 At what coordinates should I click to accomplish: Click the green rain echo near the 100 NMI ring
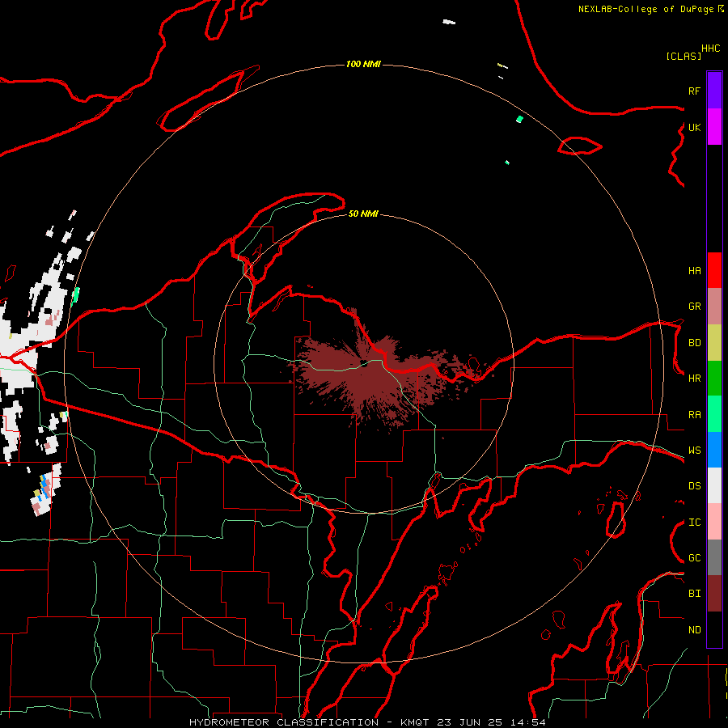tap(519, 120)
